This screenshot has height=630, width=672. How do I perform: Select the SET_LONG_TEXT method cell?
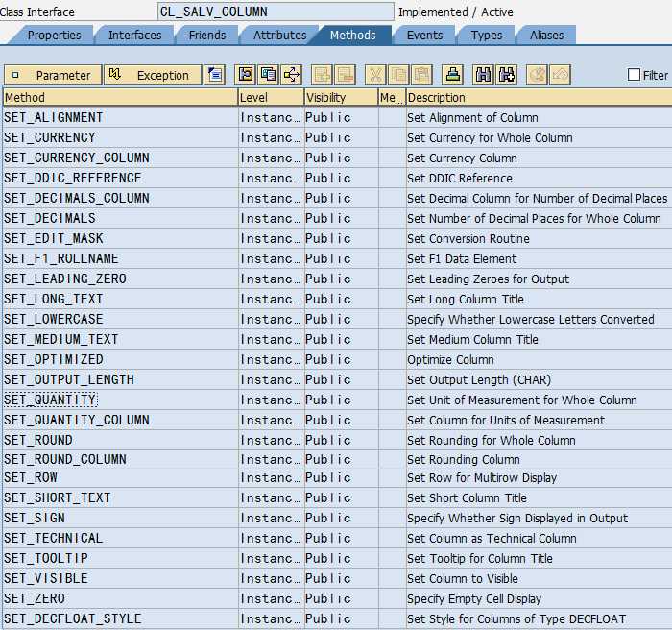(120, 299)
